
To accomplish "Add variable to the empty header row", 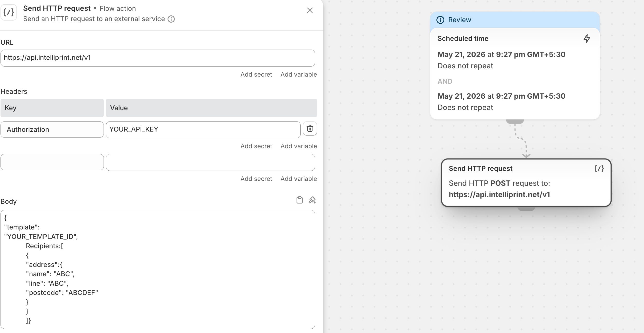I will click(299, 179).
